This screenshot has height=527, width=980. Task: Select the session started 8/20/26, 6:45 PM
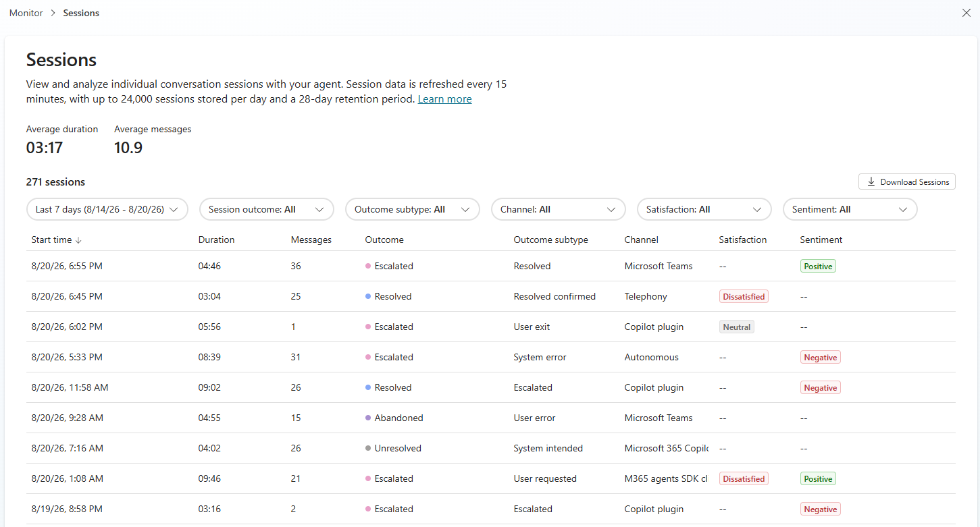point(491,296)
